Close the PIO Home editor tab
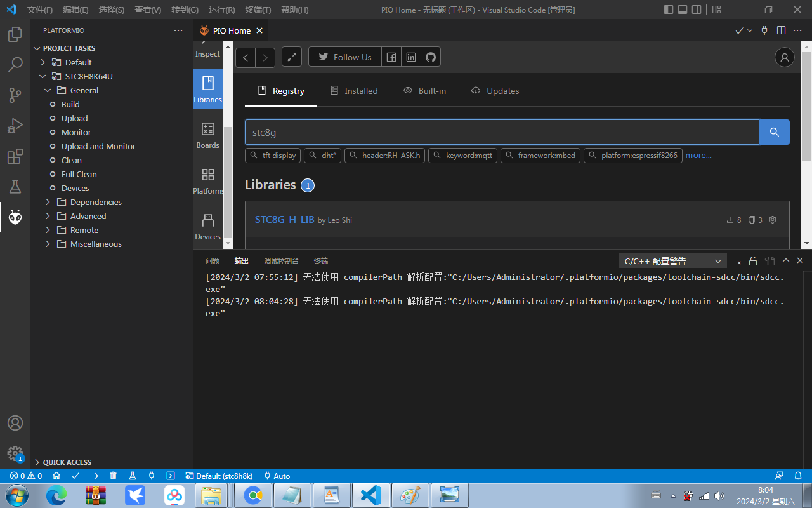812x508 pixels. [259, 30]
